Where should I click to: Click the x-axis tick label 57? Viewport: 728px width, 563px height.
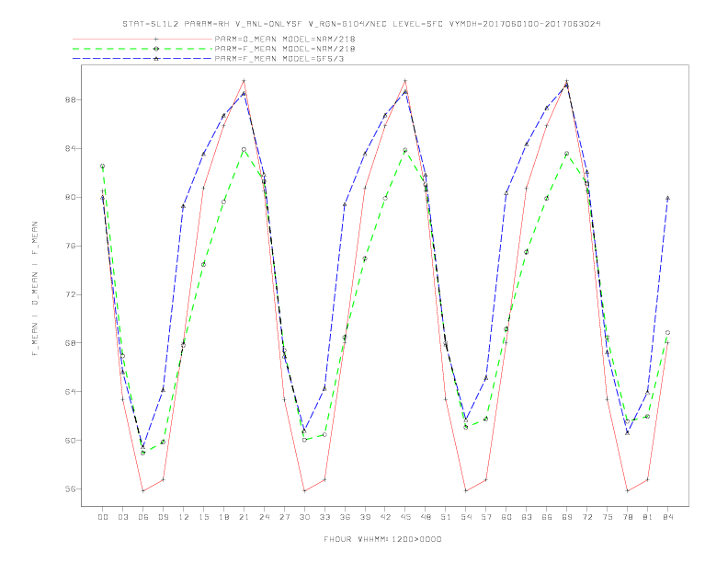point(486,517)
